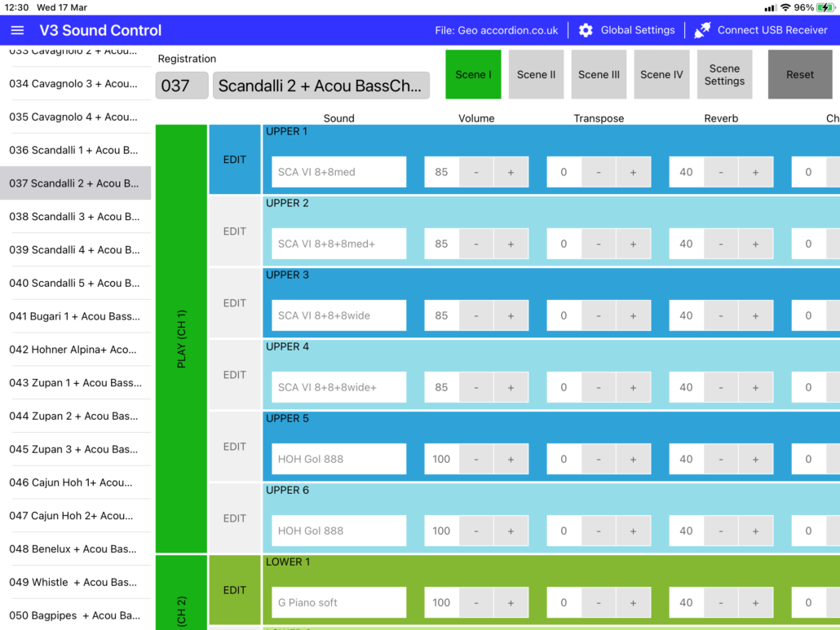
Task: Raise Upper 3 transpose with plus
Action: [633, 315]
